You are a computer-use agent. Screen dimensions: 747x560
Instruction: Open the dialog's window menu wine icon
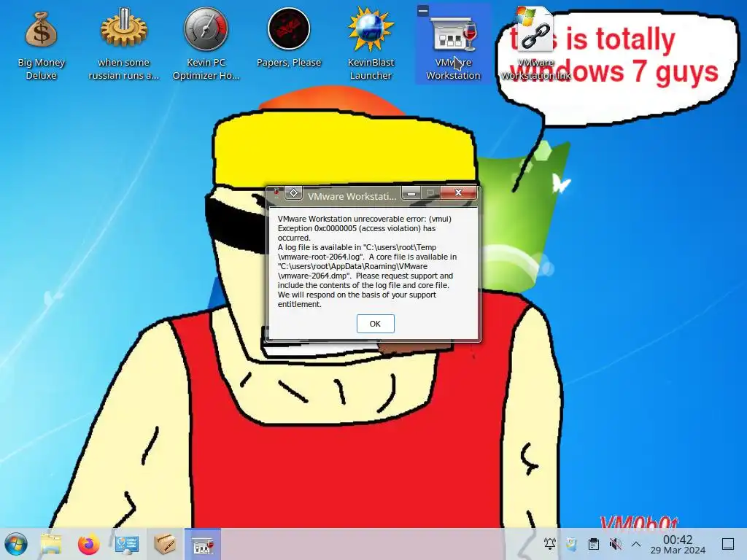point(276,193)
